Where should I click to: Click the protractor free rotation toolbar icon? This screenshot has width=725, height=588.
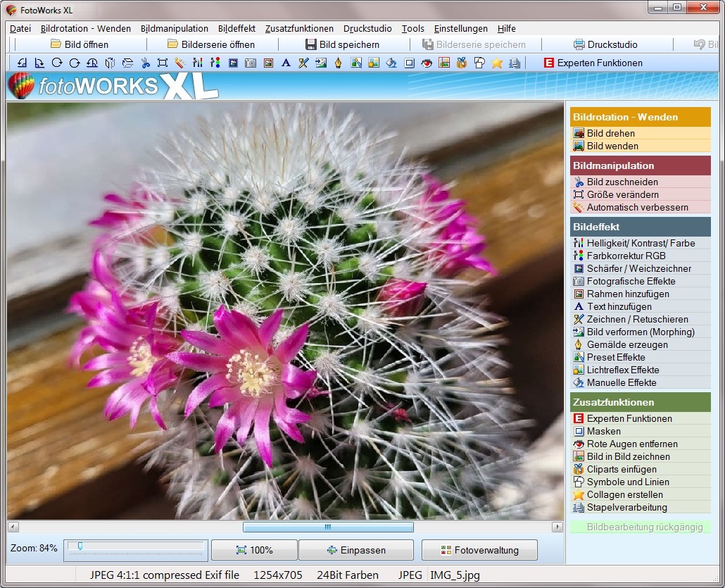[92, 63]
